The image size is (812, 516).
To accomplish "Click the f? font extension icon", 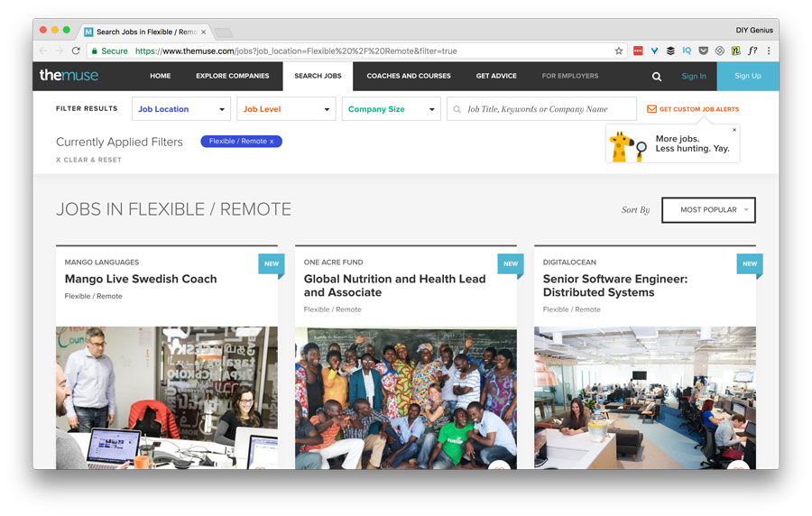I will point(752,51).
